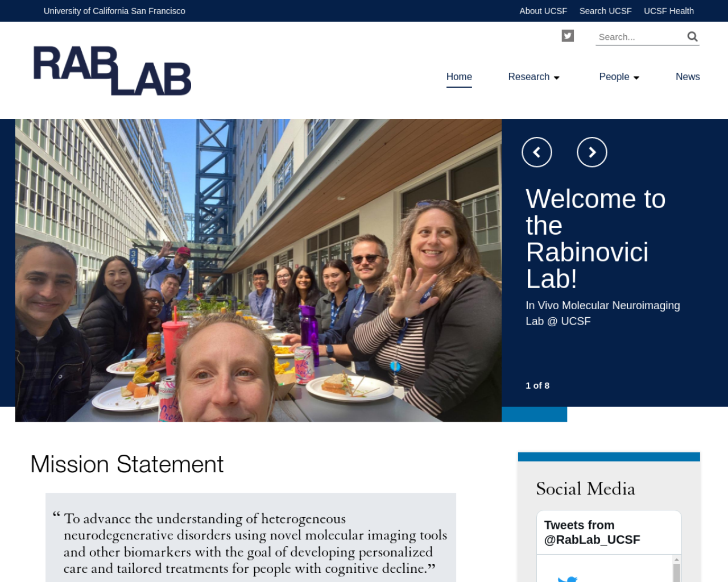Click the RAB LAB logo
This screenshot has height=582, width=728.
[x=112, y=70]
